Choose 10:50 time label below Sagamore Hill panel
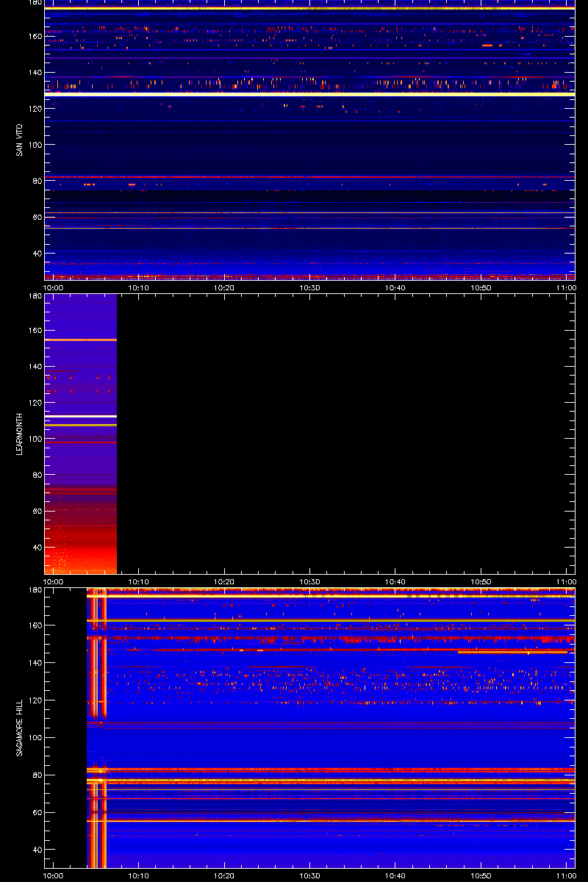Viewport: 588px width, 882px height. pyautogui.click(x=481, y=875)
